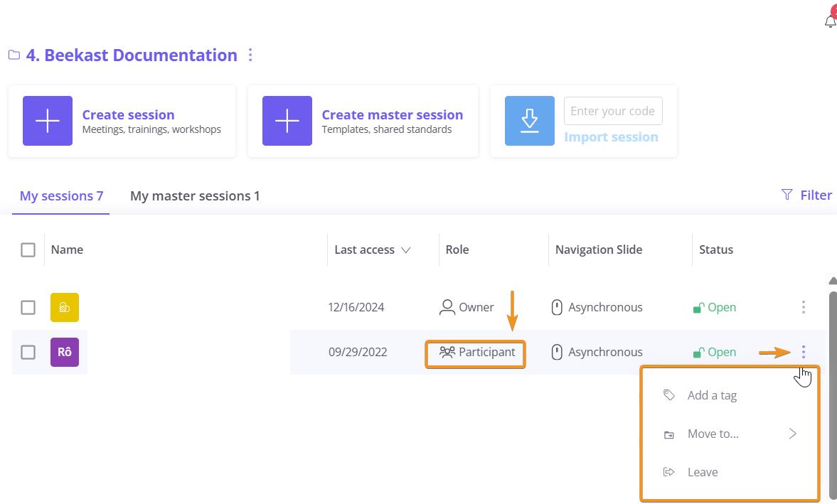Click the Filter button

tap(806, 195)
